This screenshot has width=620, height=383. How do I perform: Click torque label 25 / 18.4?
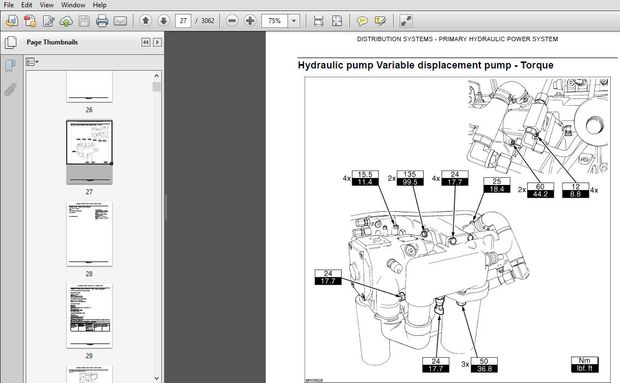pyautogui.click(x=497, y=185)
